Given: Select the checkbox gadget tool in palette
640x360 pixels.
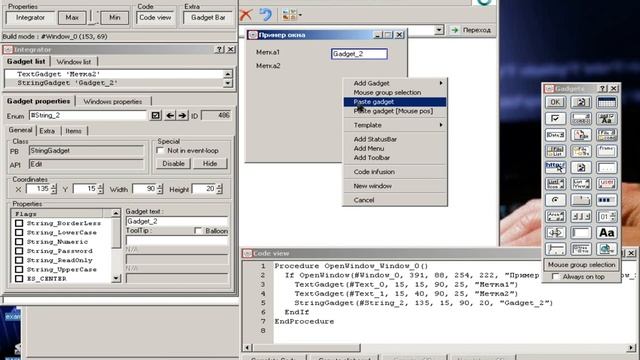Looking at the screenshot, I should (555, 118).
